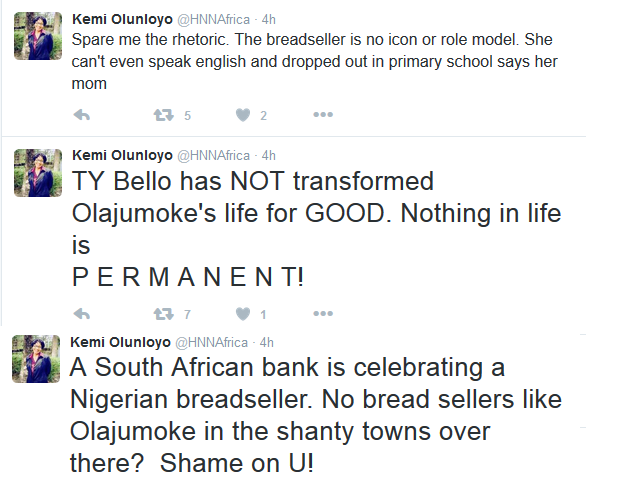
Task: Open more options on the first tweet
Action: click(x=322, y=116)
